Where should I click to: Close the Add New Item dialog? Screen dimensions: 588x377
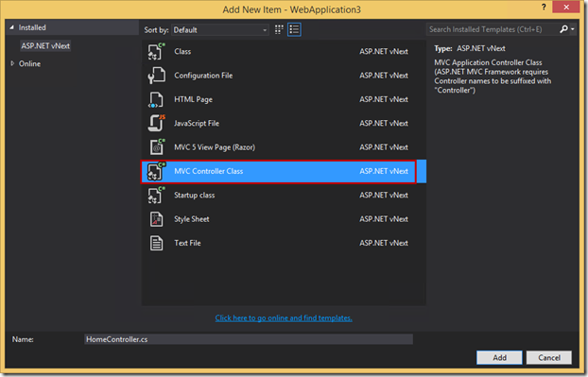566,8
